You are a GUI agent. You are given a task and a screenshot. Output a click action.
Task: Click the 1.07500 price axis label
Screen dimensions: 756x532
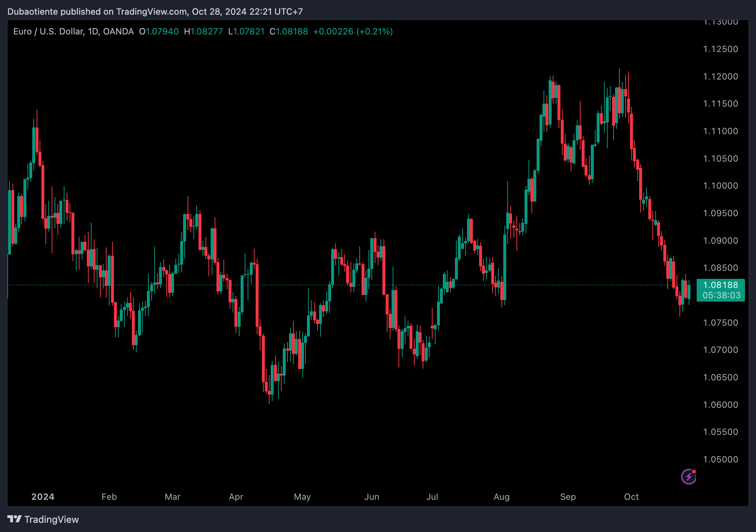[720, 323]
